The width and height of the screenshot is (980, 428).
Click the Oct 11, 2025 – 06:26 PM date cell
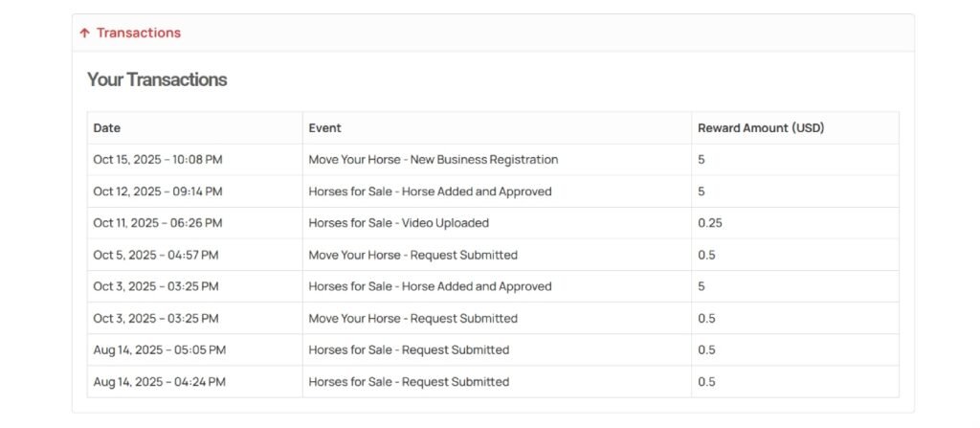point(158,223)
